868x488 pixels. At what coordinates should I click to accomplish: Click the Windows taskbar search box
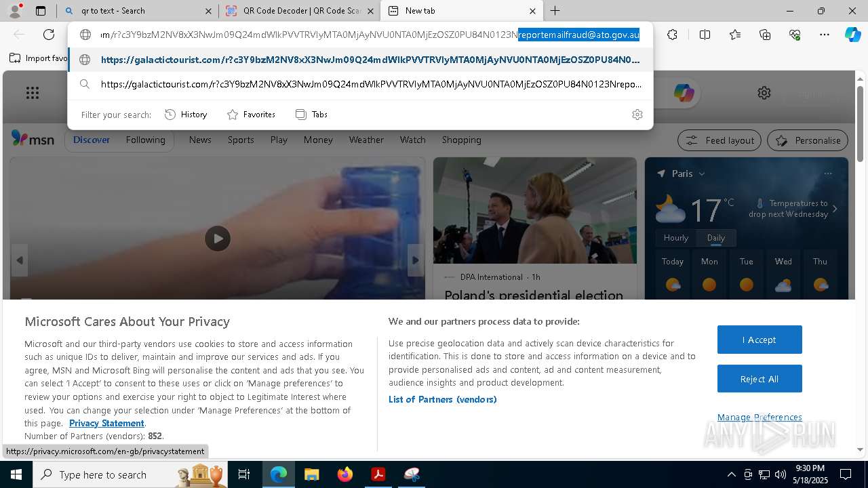[x=131, y=474]
